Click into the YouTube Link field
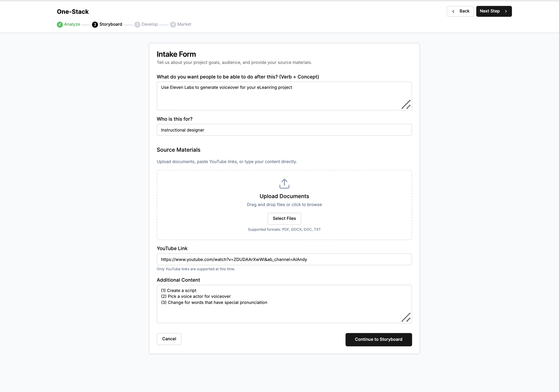Image resolution: width=559 pixels, height=392 pixels. click(x=284, y=259)
